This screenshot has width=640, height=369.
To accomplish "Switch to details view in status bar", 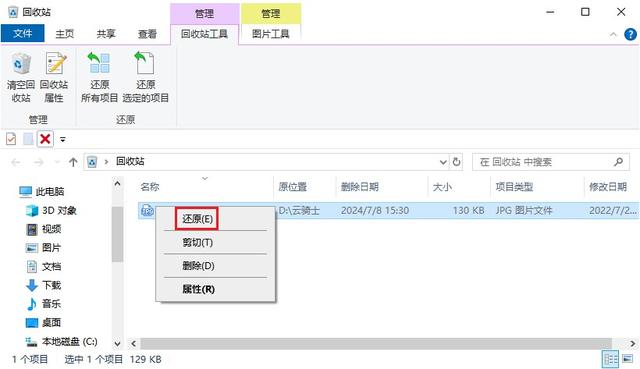I will click(611, 359).
